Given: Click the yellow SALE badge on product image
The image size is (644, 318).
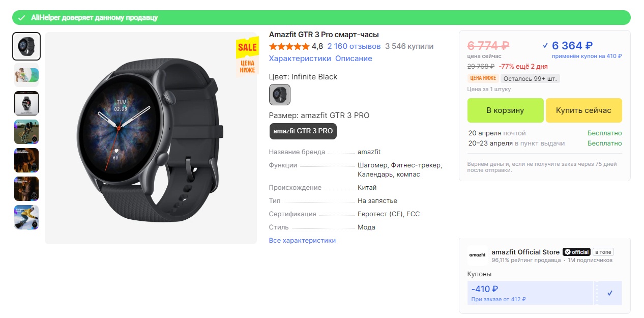Looking at the screenshot, I should [248, 47].
